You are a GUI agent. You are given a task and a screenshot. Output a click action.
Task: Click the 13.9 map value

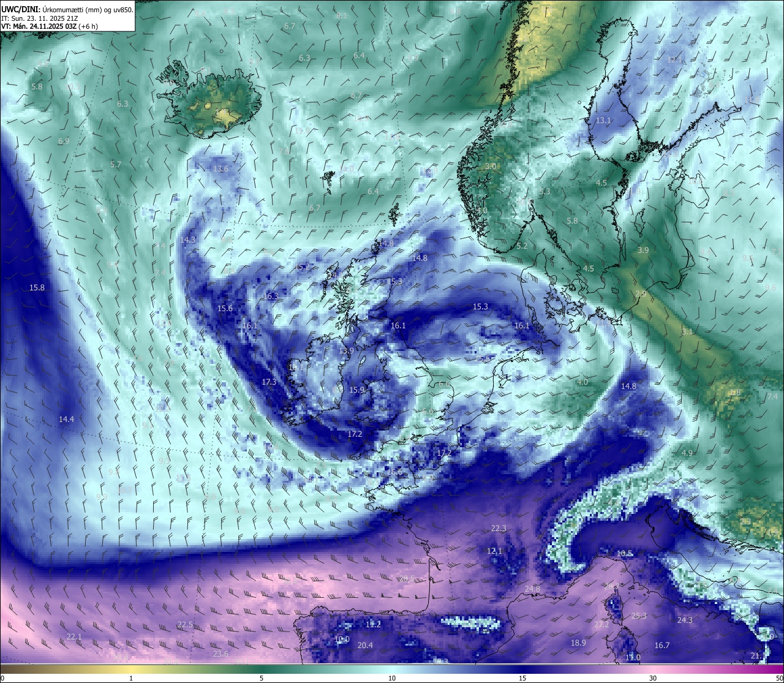347,350
